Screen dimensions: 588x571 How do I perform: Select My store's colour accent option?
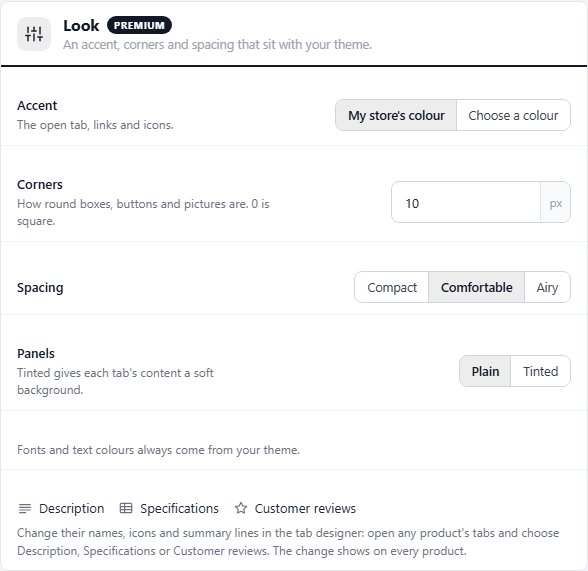point(396,115)
